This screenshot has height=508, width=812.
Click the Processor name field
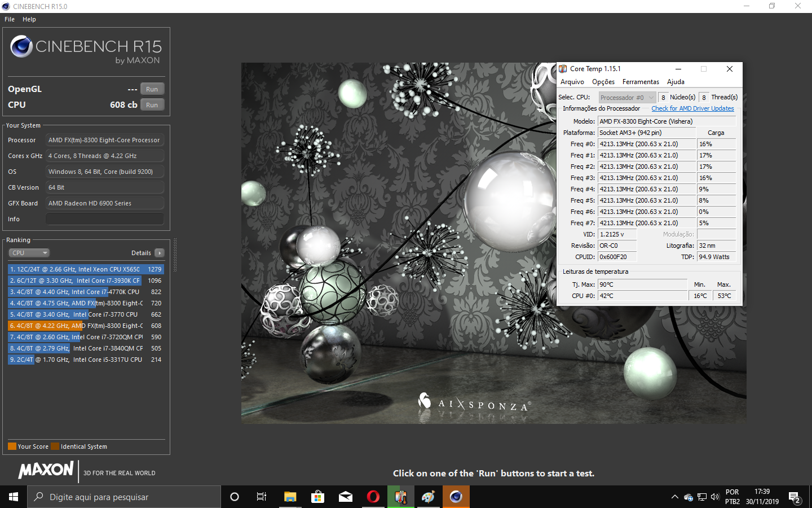pos(105,140)
